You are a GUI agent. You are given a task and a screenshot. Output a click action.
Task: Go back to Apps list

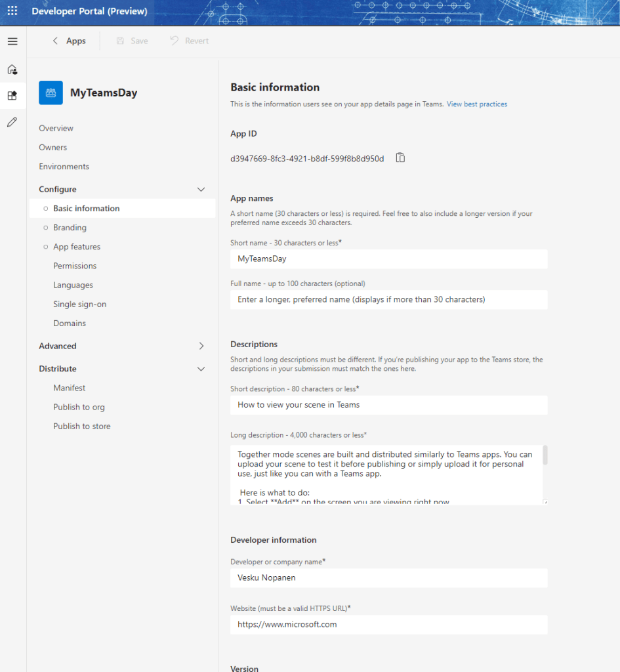[69, 41]
